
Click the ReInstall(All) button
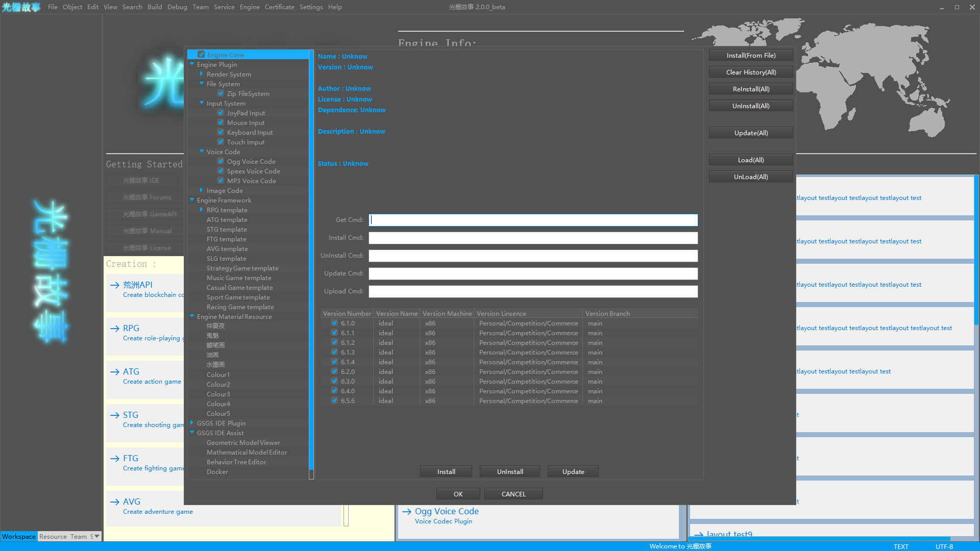click(x=751, y=89)
